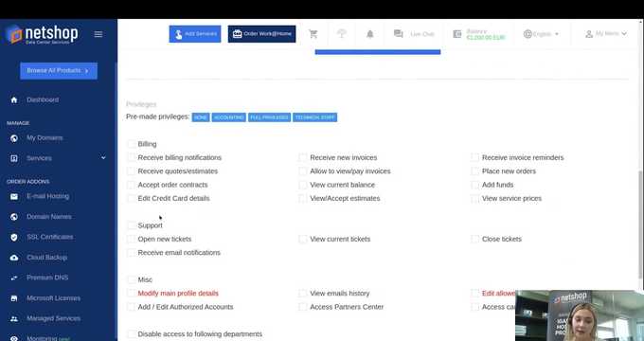Click the Monitoring eye icon
This screenshot has height=341, width=644.
point(14,338)
